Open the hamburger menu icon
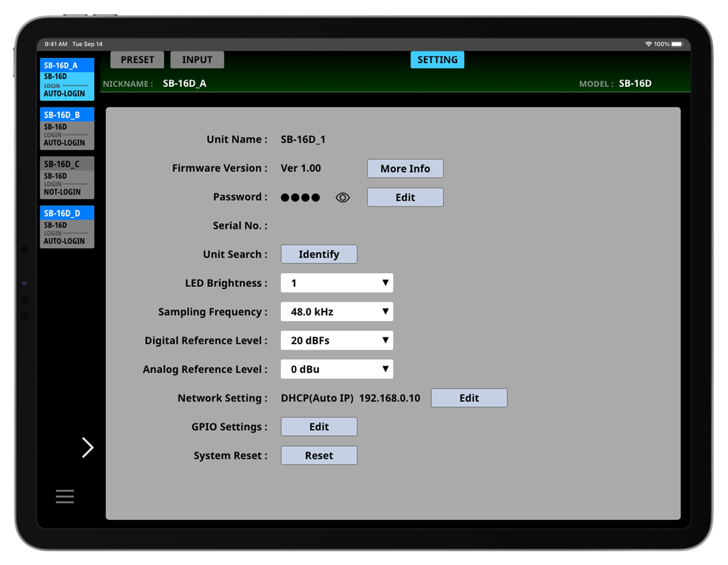This screenshot has width=728, height=565. (x=65, y=496)
